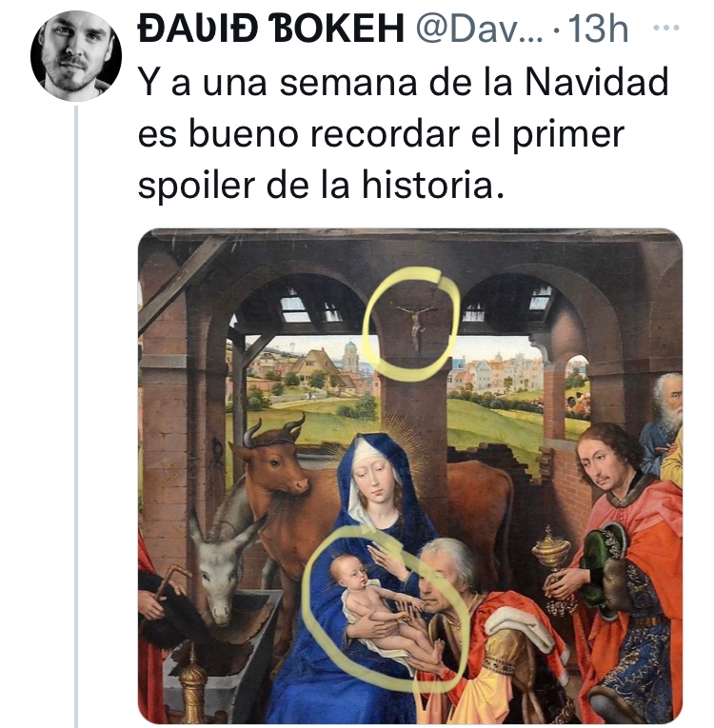Screen dimensions: 714x728
Task: Open the three-dot more options menu
Action: [x=665, y=28]
